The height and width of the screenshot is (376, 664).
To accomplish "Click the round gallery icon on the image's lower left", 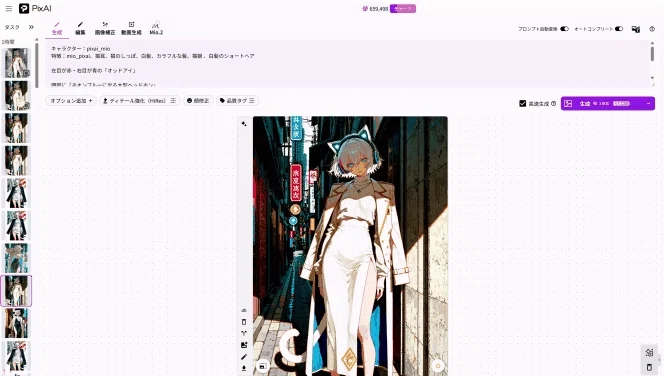I will point(263,366).
